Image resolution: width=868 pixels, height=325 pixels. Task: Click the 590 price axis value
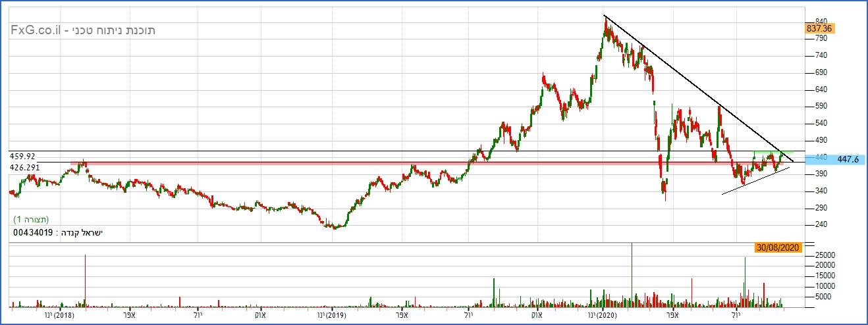coord(821,106)
